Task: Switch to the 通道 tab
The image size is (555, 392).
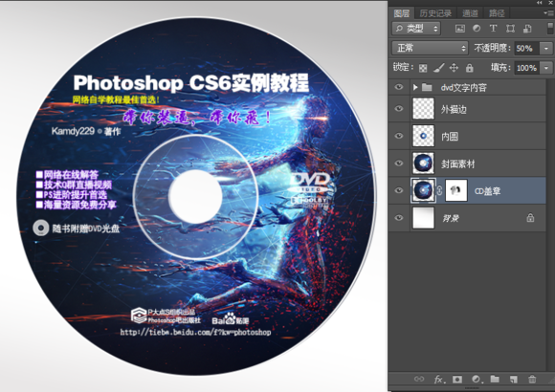Action: coord(470,13)
